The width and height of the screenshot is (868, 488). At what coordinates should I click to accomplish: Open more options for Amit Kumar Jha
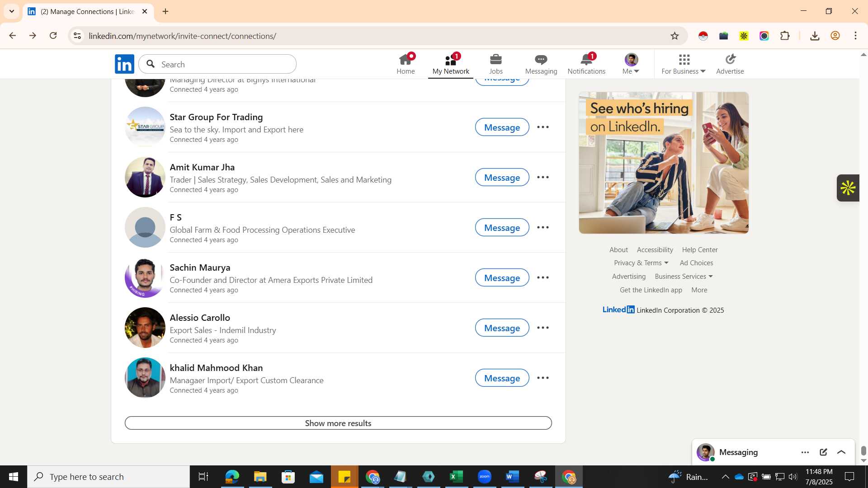[x=543, y=177]
